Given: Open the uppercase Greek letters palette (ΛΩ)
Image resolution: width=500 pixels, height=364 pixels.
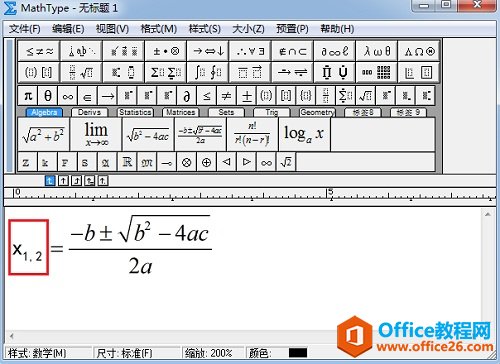Looking at the screenshot, I should (419, 51).
